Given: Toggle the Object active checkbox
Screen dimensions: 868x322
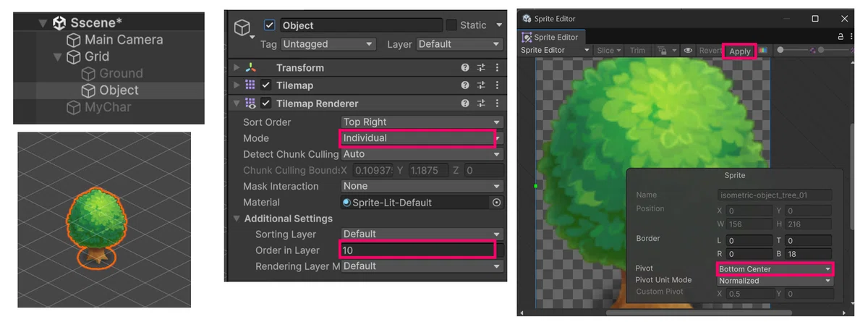Looking at the screenshot, I should coord(270,25).
